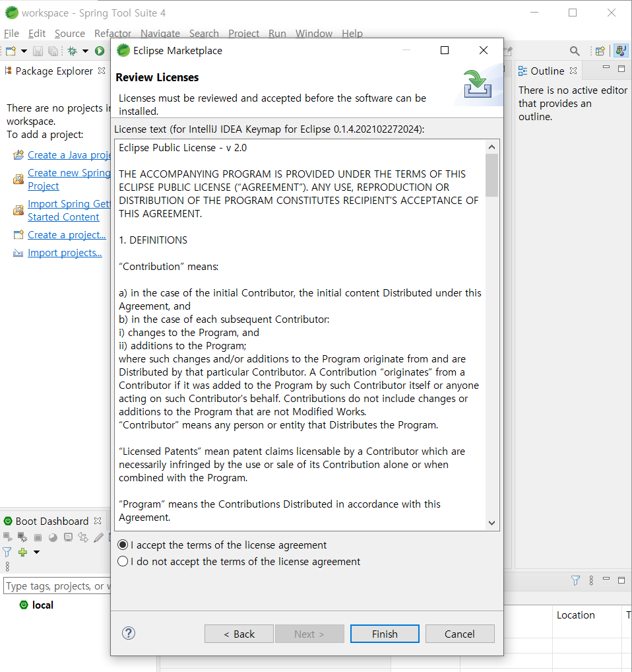This screenshot has width=632, height=672.
Task: Click the license text scrollbar thumb
Action: coord(491,175)
